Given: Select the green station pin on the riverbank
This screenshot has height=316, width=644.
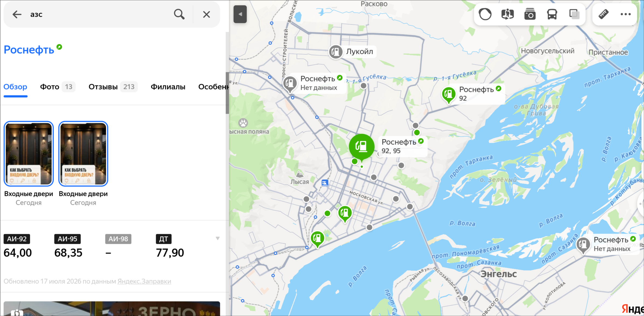Looking at the screenshot, I should pyautogui.click(x=317, y=239).
